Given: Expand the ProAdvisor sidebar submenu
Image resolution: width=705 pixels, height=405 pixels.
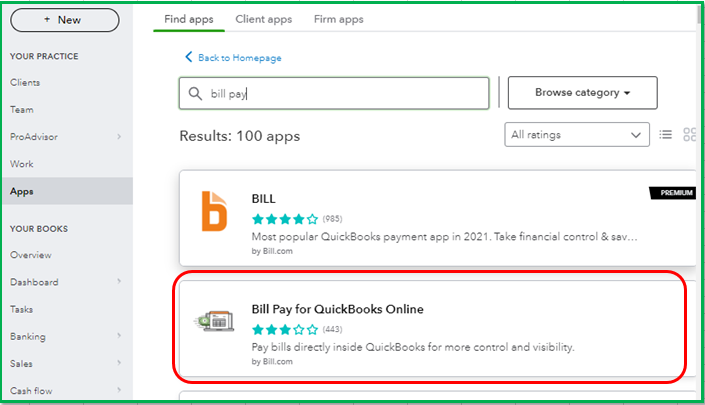Looking at the screenshot, I should pyautogui.click(x=119, y=136).
